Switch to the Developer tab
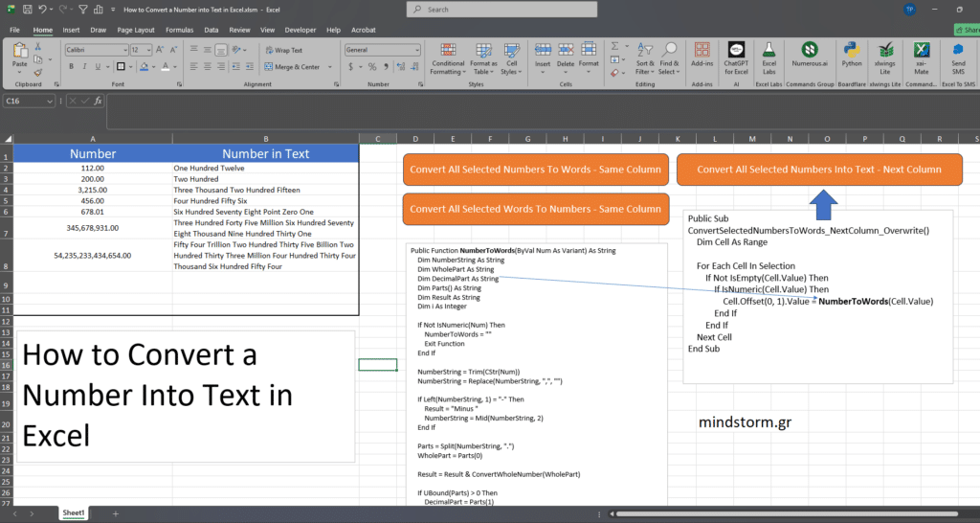The width and height of the screenshot is (980, 523). (300, 30)
